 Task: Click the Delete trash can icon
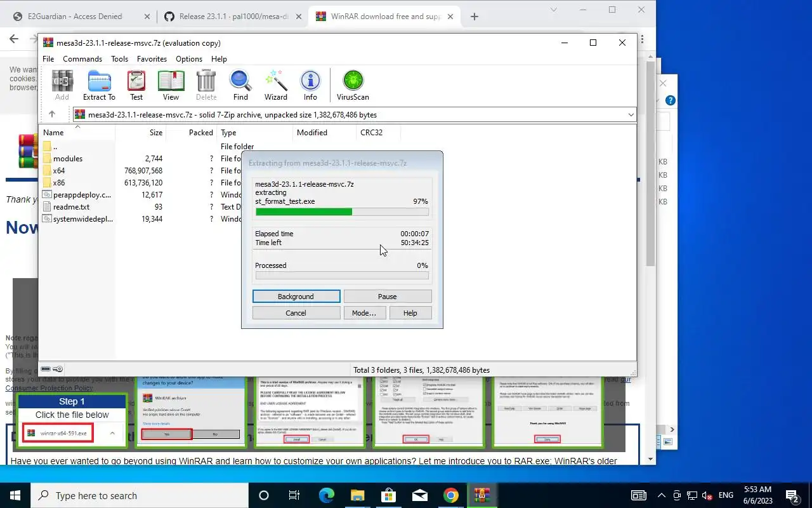pyautogui.click(x=206, y=85)
